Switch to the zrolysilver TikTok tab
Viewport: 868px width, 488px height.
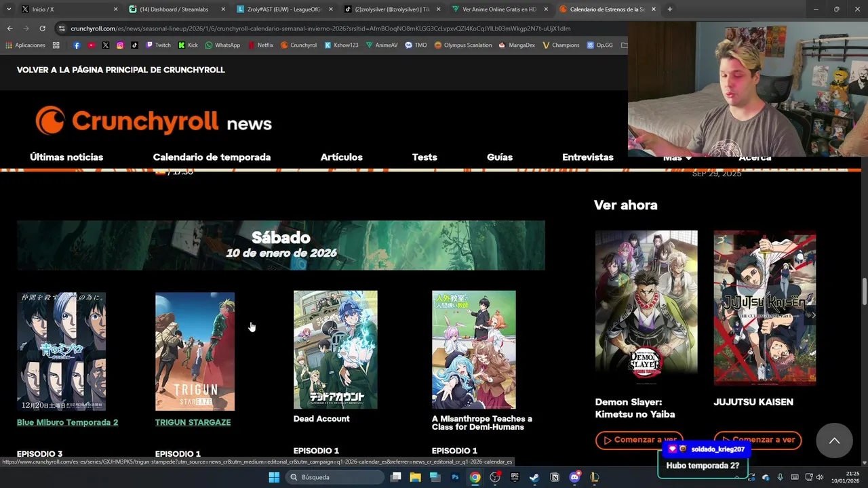point(391,9)
